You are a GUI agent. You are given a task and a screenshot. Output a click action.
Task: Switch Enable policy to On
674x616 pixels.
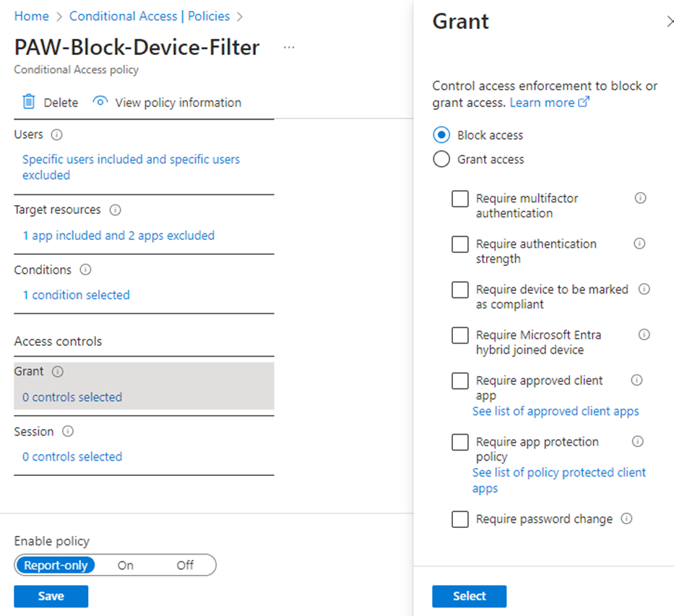[x=126, y=565]
